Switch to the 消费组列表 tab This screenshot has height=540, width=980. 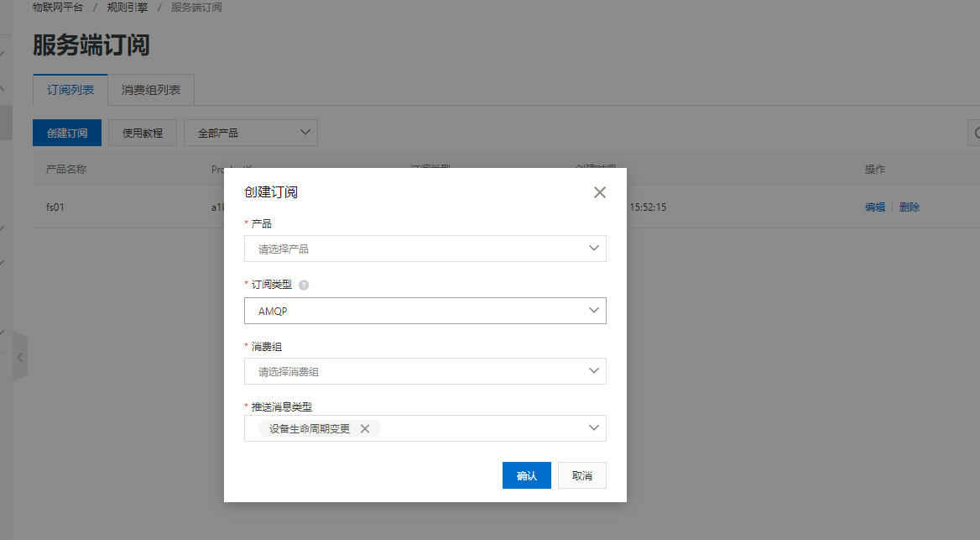[151, 90]
